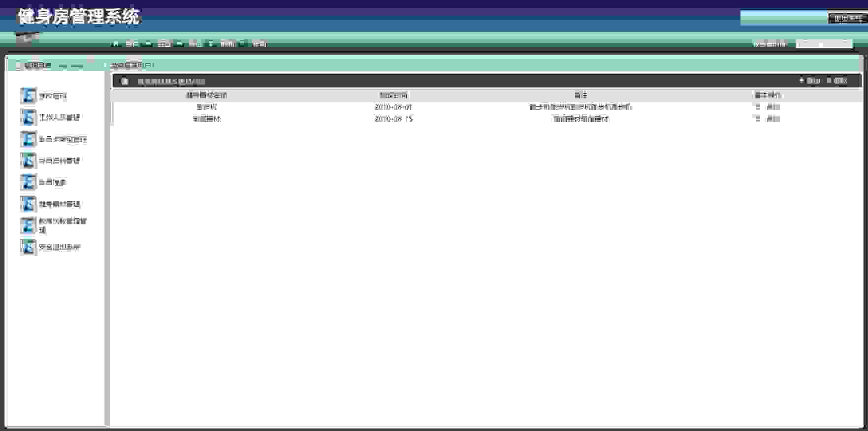The image size is (868, 431).
Task: Click the 后退 link in the top navigation
Action: tap(164, 44)
